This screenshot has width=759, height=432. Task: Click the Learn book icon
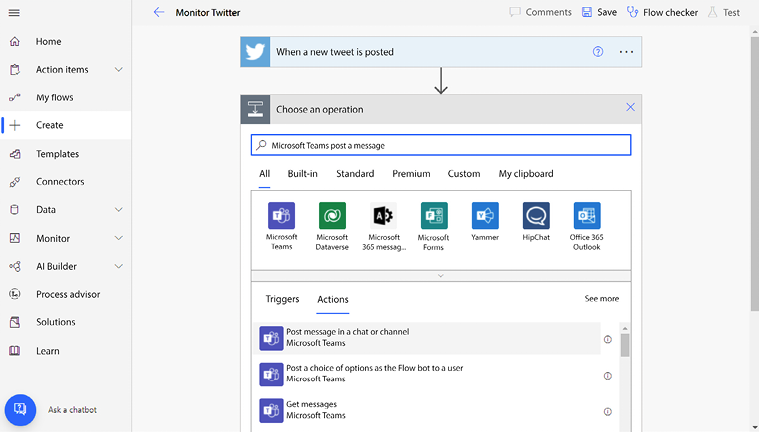click(x=15, y=351)
